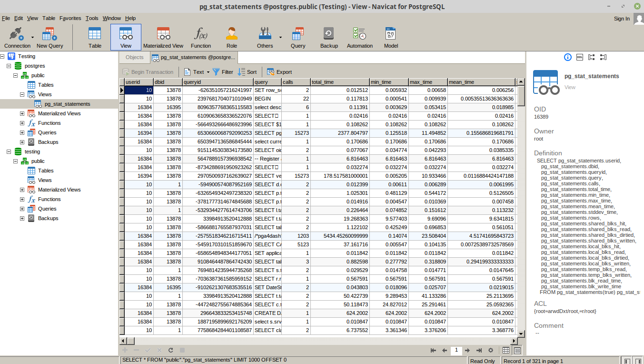
Task: Open the Others dropdown arrow
Action: click(280, 37)
